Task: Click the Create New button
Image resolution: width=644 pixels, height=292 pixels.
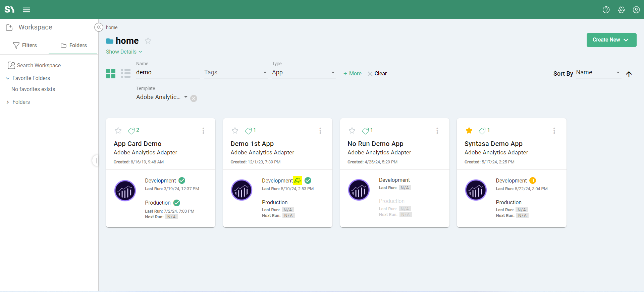Action: point(611,40)
